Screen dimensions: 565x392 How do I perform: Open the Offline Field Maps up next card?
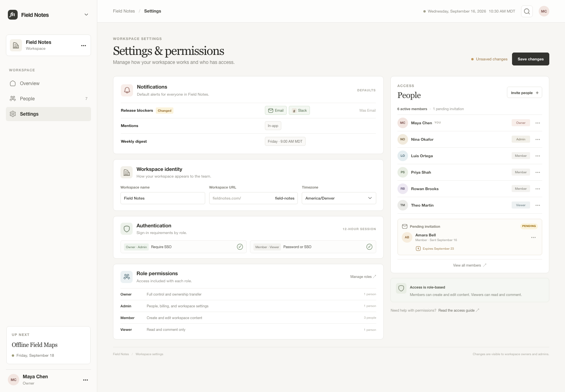(49, 345)
